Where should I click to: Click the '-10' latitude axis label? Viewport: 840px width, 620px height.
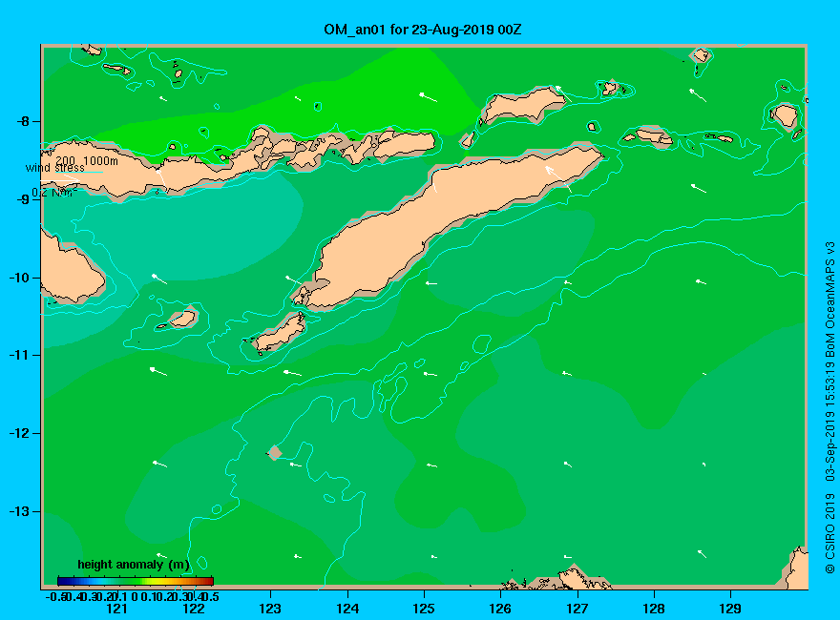20,278
